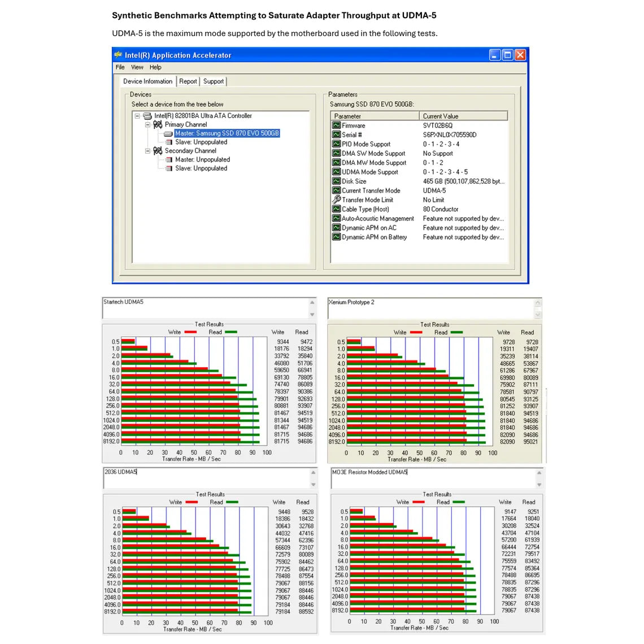This screenshot has height=644, width=644.
Task: Click the Primary Channel cable icon
Action: [x=158, y=124]
